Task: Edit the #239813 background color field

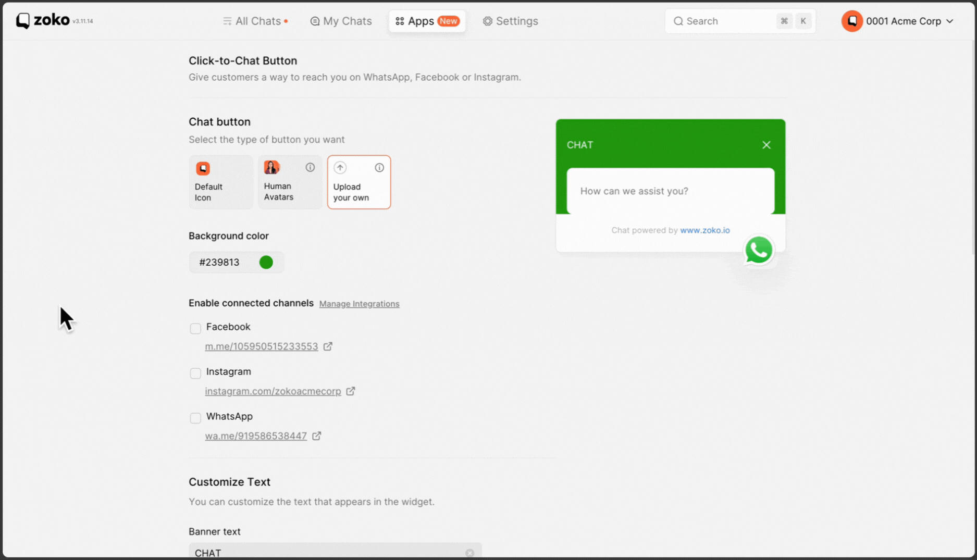Action: point(236,262)
